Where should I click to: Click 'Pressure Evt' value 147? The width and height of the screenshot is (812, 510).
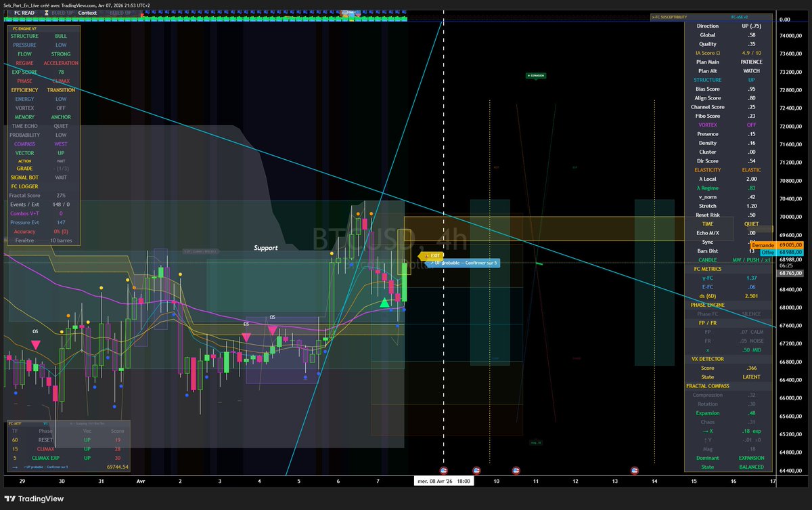coord(61,222)
